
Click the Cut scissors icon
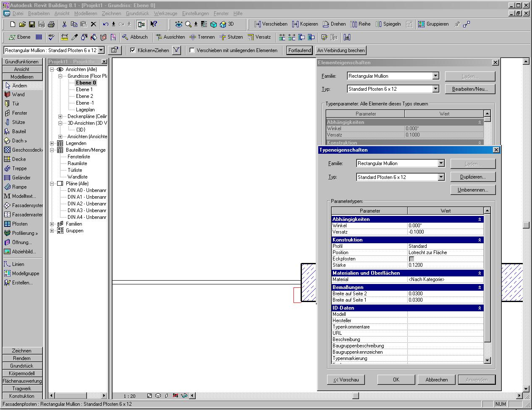coord(65,24)
